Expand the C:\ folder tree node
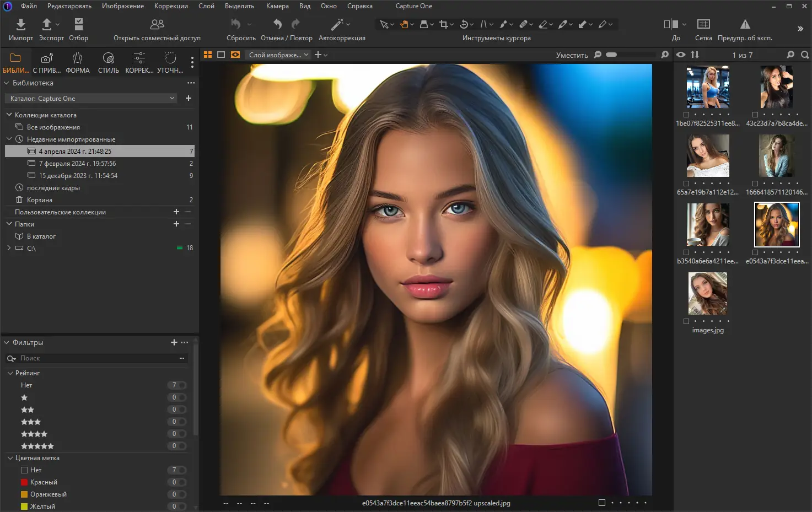 tap(9, 248)
